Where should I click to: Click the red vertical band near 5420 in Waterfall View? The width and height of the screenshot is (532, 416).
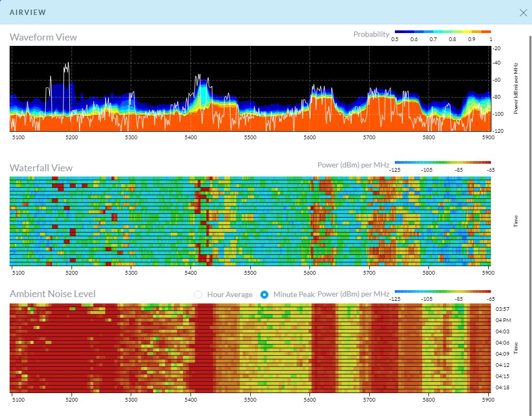201,219
